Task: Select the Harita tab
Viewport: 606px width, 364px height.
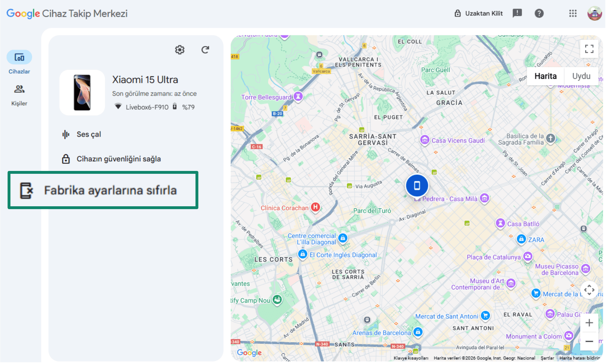Action: (545, 76)
